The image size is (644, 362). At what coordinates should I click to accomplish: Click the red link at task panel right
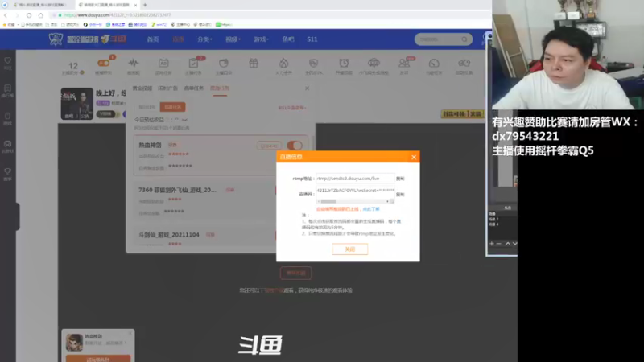(292, 108)
